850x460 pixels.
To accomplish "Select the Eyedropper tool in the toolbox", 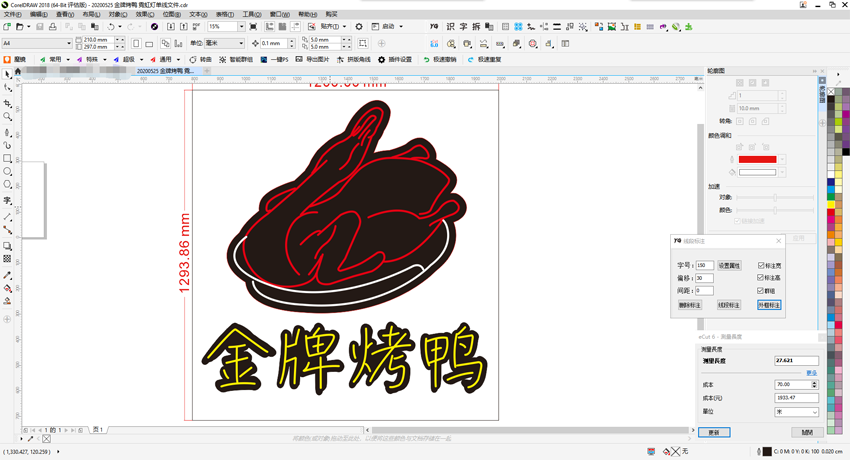I will pyautogui.click(x=8, y=275).
